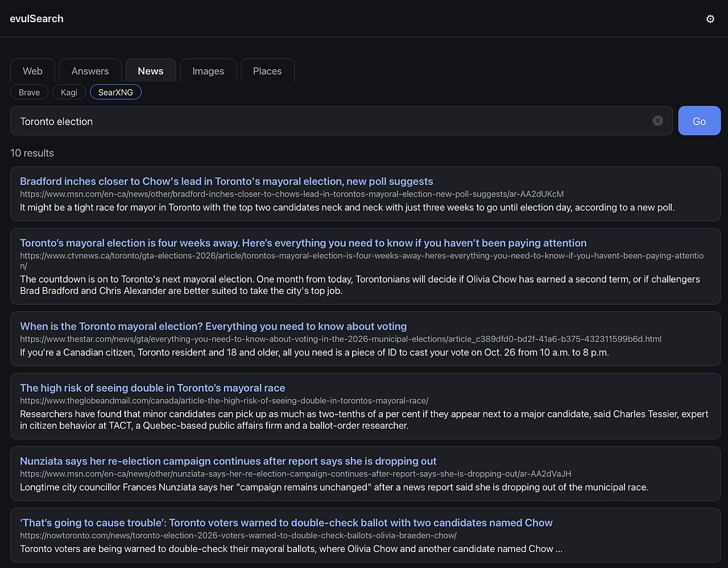Open the Bradford inches closer to Chow's lead headline
This screenshot has height=568, width=728.
click(x=226, y=181)
